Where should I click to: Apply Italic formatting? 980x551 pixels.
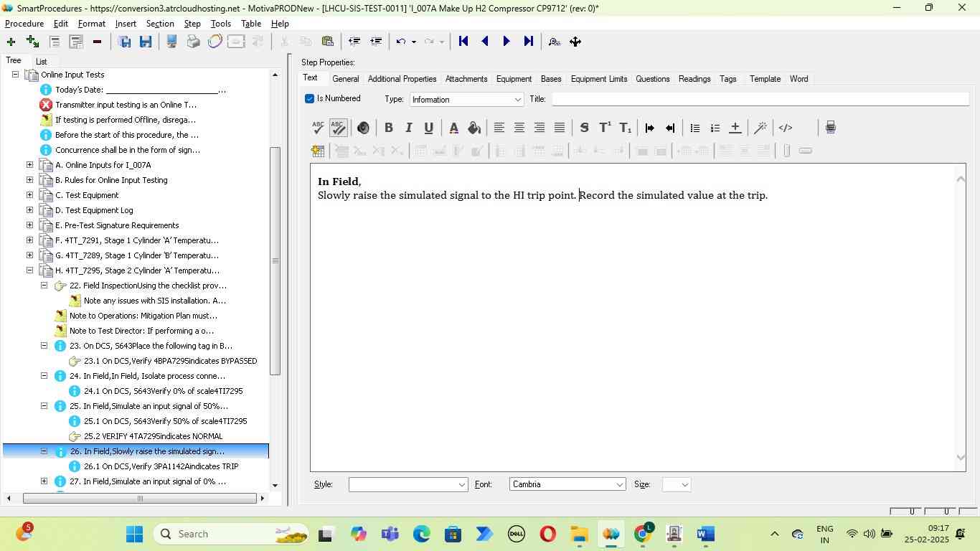[x=409, y=128]
